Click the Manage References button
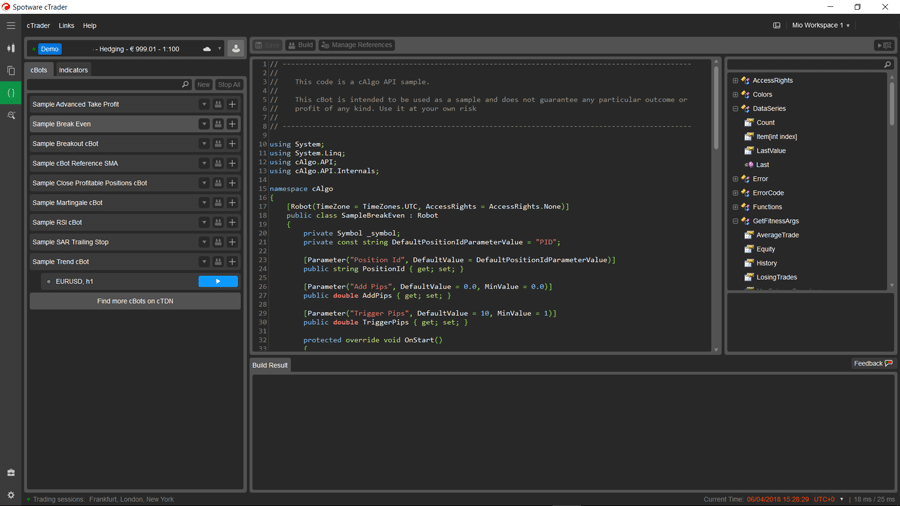 click(356, 45)
